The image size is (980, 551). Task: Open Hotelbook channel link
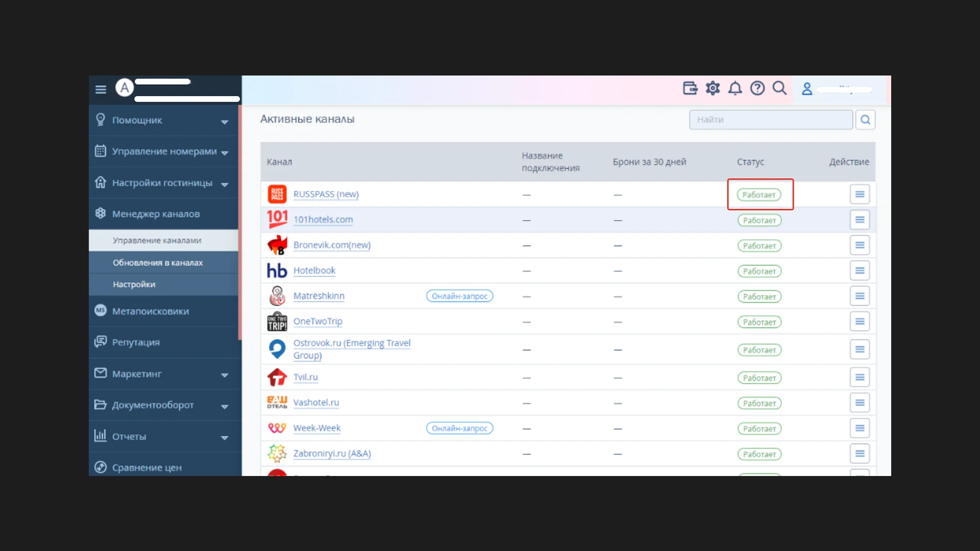314,270
